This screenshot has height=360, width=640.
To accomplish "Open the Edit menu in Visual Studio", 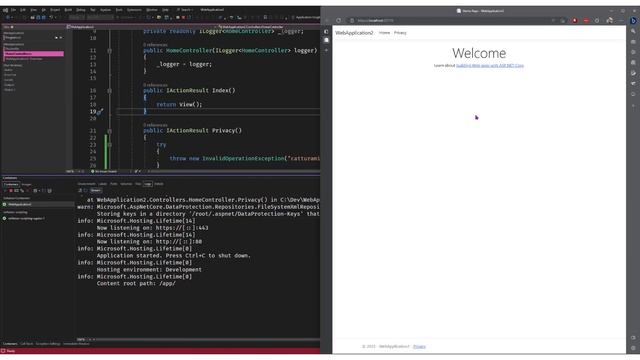I will click(23, 9).
